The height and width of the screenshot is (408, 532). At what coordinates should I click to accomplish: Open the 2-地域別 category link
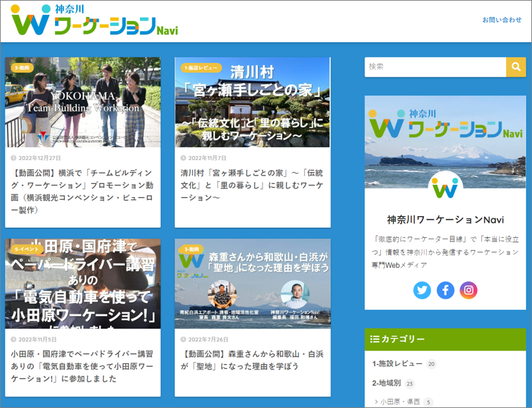click(x=387, y=384)
